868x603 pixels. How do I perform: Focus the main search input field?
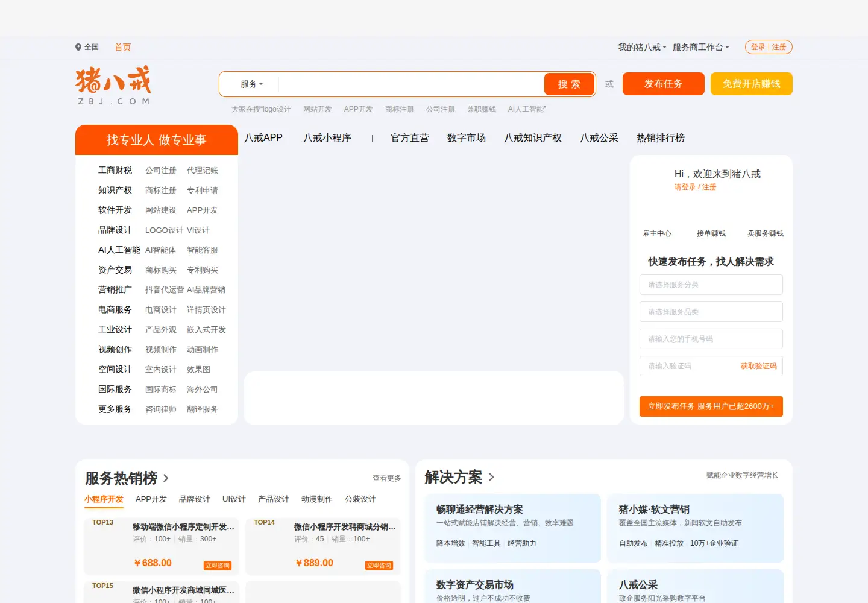coord(410,84)
